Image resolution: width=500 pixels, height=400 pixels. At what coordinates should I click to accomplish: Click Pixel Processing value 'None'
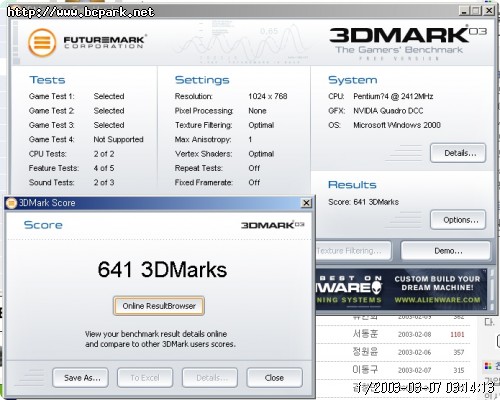(x=257, y=111)
